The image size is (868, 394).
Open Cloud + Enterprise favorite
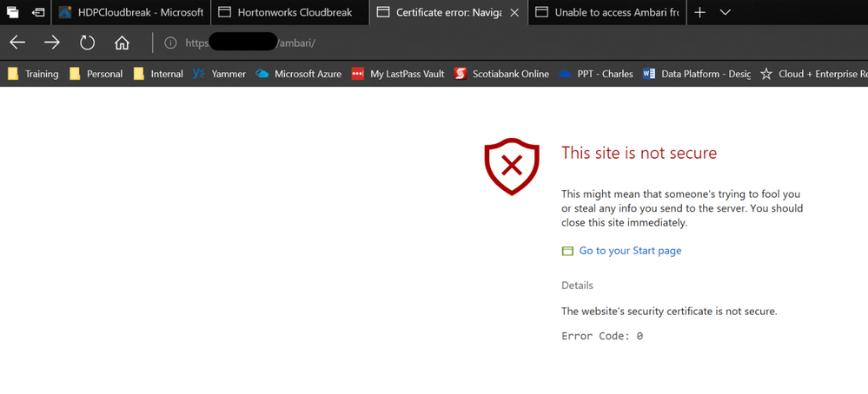814,74
